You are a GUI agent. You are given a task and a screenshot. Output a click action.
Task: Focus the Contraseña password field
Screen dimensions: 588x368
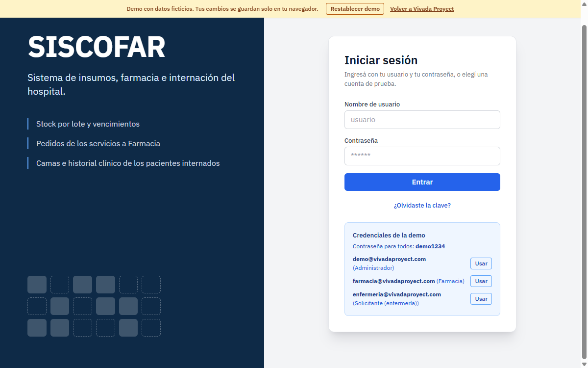point(422,156)
